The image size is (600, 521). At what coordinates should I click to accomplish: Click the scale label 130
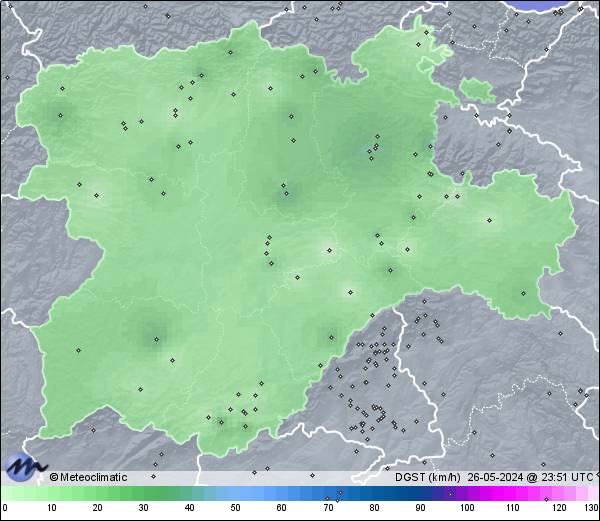(x=592, y=508)
